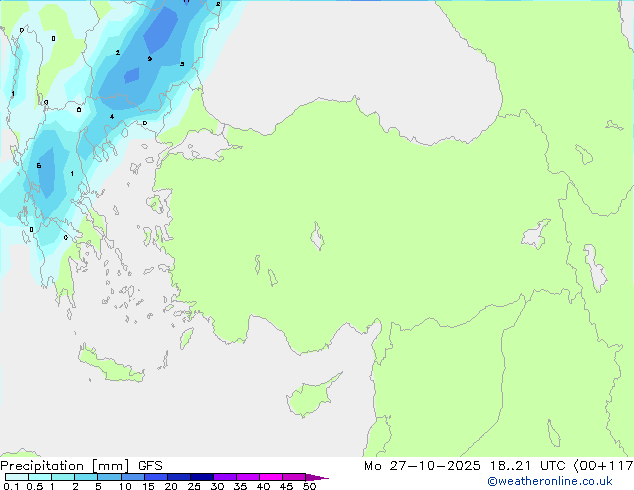Click the map value '9' in the blue area
This screenshot has height=490, width=634.
tap(150, 59)
